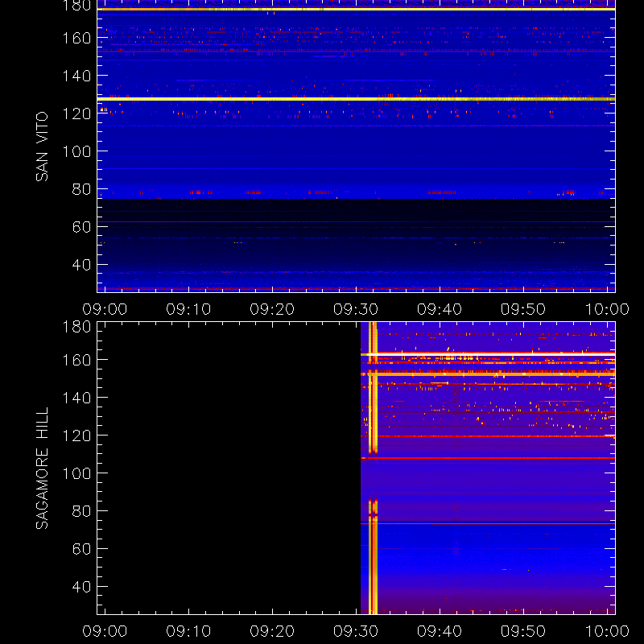Image resolution: width=644 pixels, height=644 pixels.
Task: Select the 40 tick on San Vito axis
Action: click(81, 265)
